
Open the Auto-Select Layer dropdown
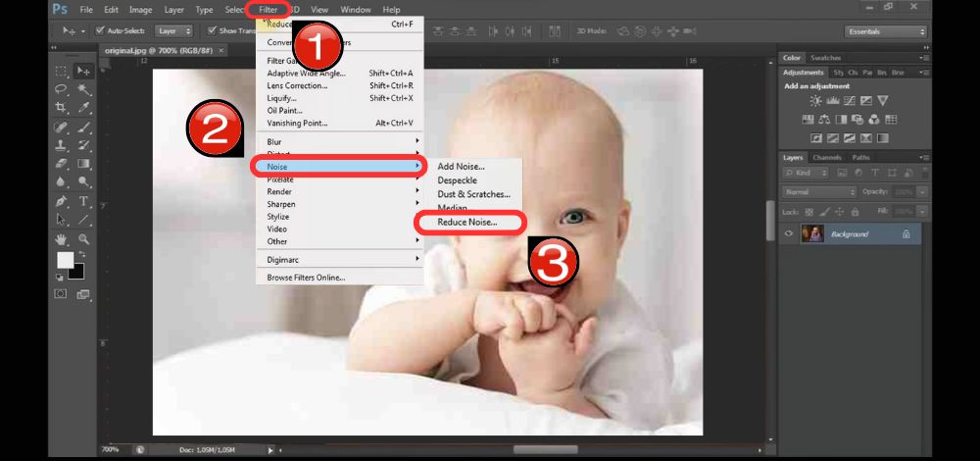coord(173,30)
